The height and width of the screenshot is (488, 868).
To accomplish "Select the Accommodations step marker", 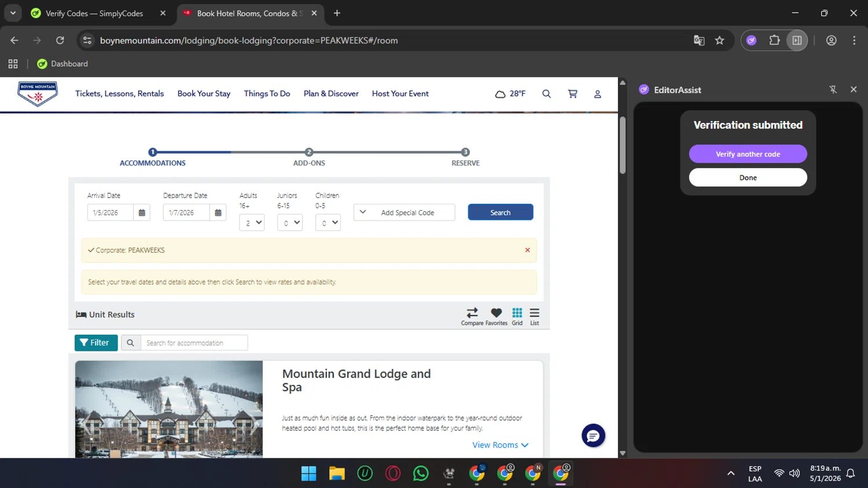I will (153, 152).
